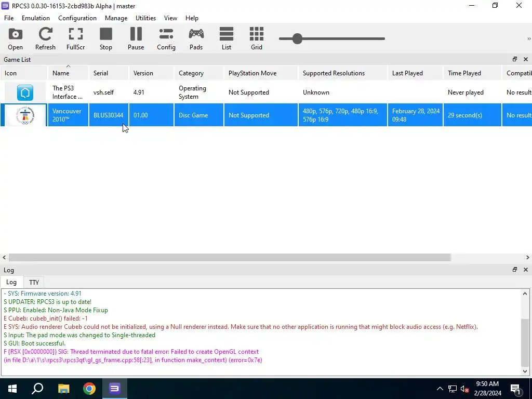Close the Log panel
This screenshot has width=532, height=399.
pos(526,270)
